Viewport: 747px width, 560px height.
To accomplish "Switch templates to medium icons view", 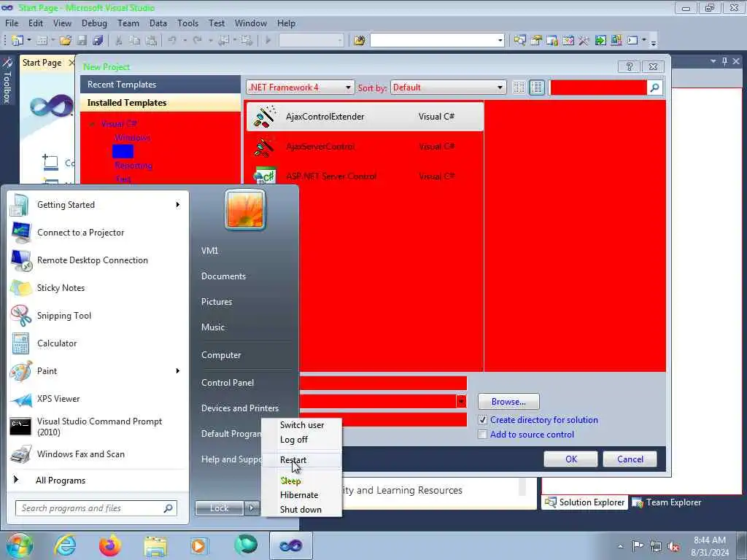I will tap(537, 87).
